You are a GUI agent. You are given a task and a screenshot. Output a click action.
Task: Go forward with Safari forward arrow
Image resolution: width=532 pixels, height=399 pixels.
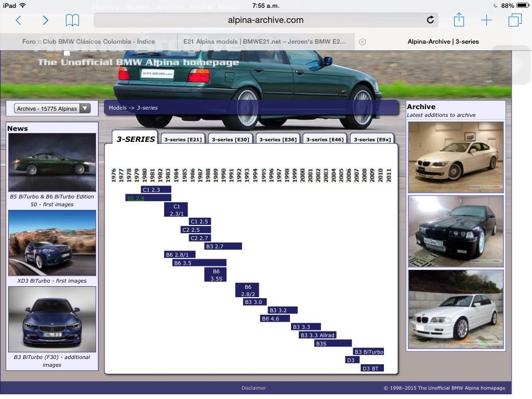45,20
